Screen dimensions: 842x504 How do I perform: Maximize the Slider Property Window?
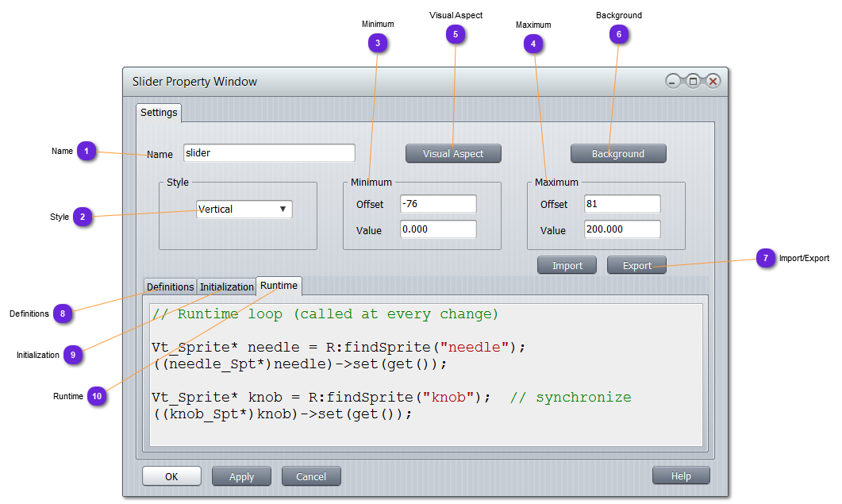click(693, 82)
